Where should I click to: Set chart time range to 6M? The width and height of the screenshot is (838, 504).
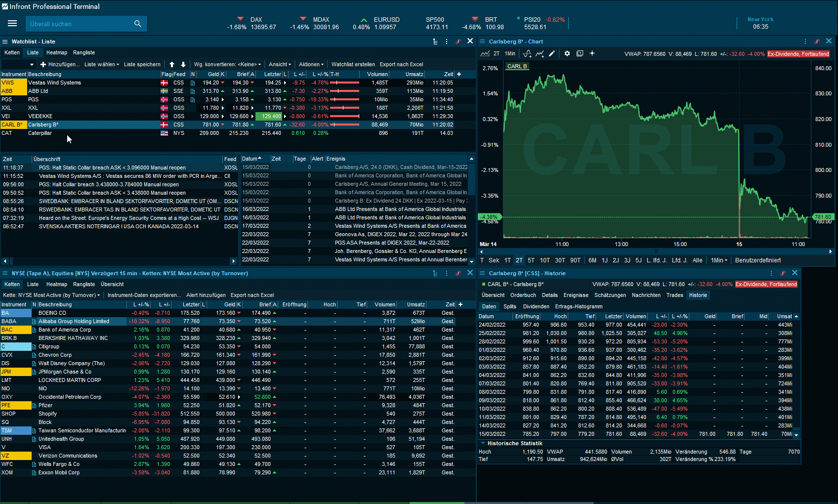(x=592, y=260)
